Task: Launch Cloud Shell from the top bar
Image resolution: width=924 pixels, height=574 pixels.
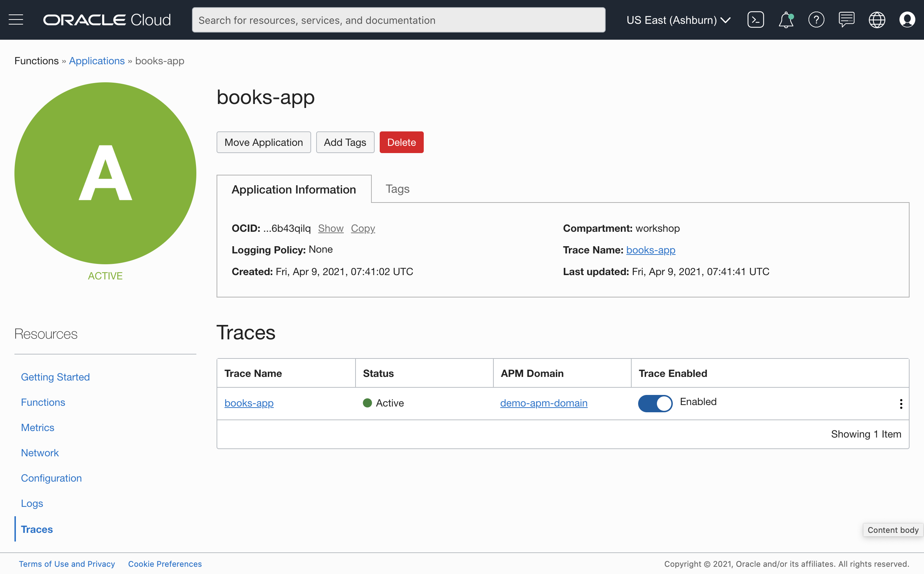Action: (x=755, y=19)
